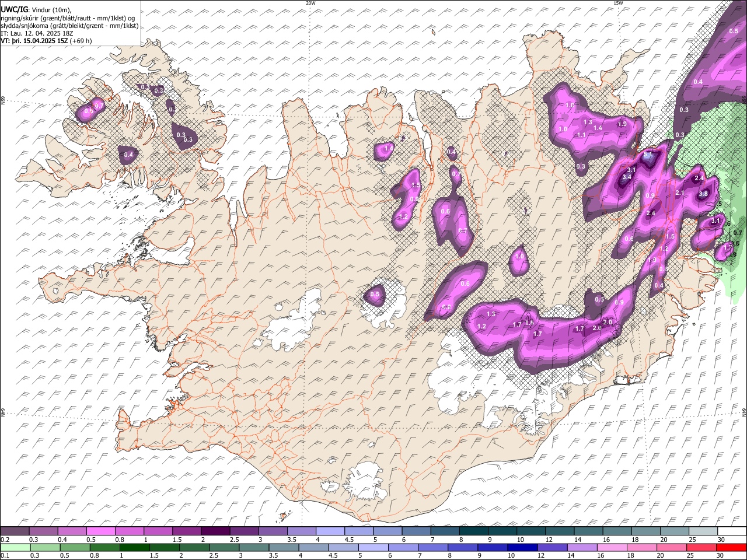
Task: Click the '0.2' label under the upper legend
Action: (x=5, y=540)
